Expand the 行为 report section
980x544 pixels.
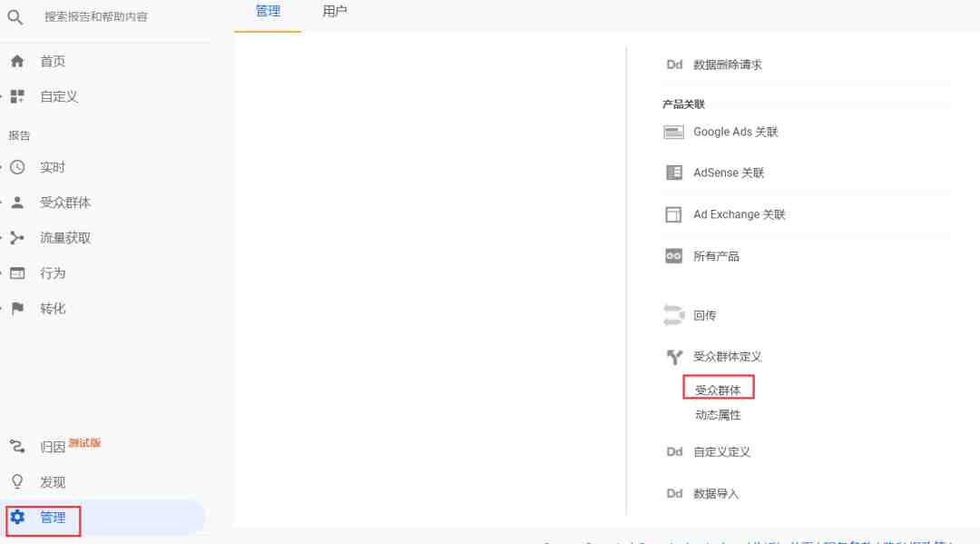[x=53, y=273]
